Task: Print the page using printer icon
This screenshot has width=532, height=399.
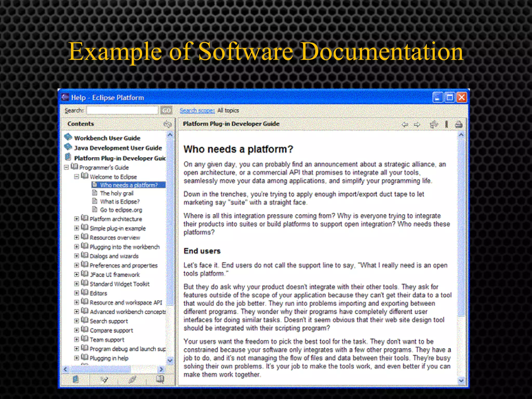Action: [x=459, y=124]
